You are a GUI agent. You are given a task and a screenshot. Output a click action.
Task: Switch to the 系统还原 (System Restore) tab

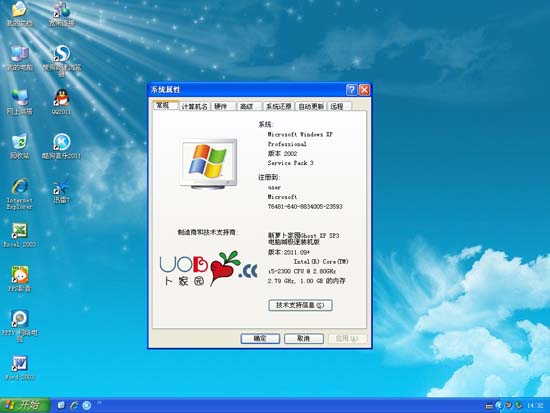coord(279,106)
